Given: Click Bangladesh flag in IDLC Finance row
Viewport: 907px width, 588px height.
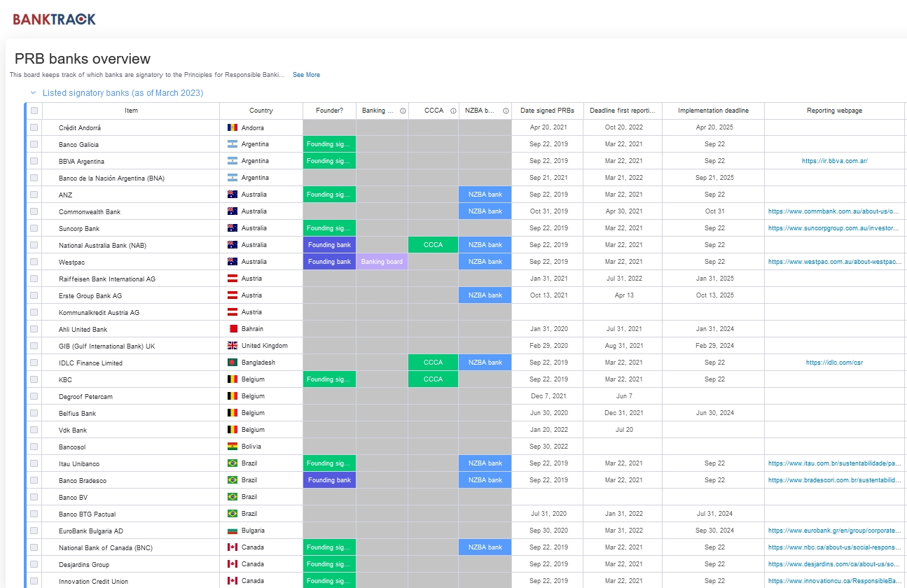Looking at the screenshot, I should point(233,363).
